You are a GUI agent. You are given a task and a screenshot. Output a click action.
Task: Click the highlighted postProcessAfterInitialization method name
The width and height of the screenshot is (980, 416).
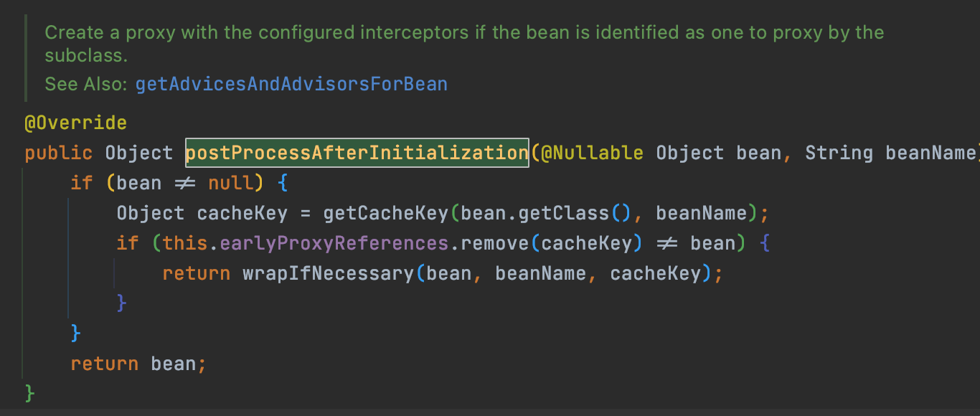(x=357, y=153)
